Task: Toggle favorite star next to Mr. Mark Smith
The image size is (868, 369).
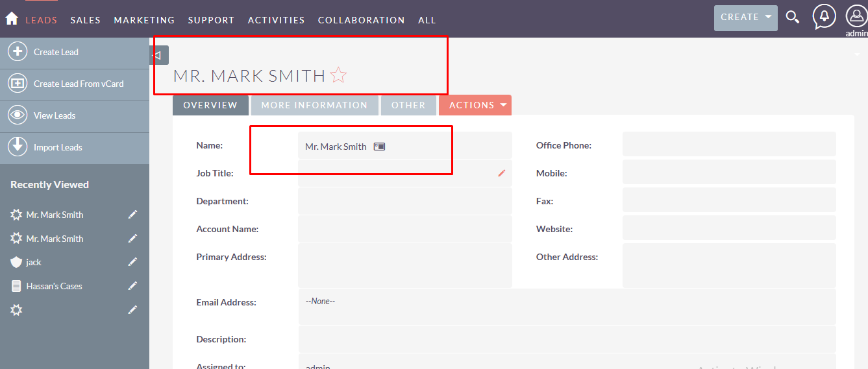Action: (x=338, y=76)
